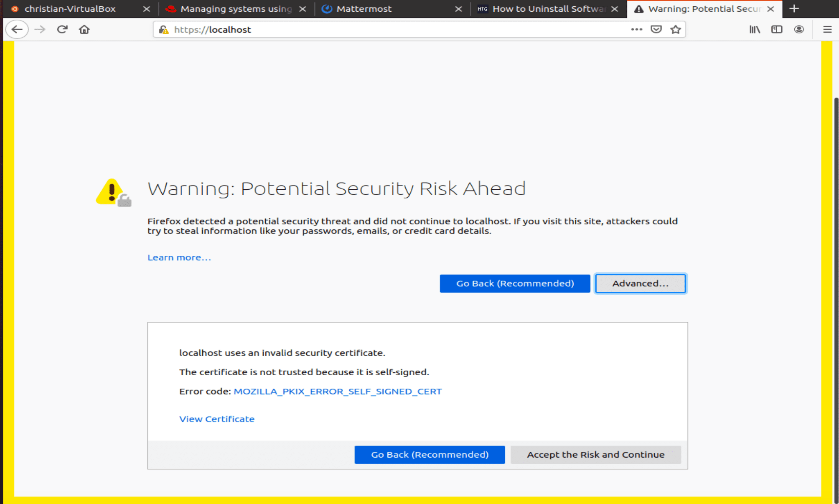Switch to christian-VirtualBox tab
Viewport: 839px width, 504px height.
click(x=70, y=9)
